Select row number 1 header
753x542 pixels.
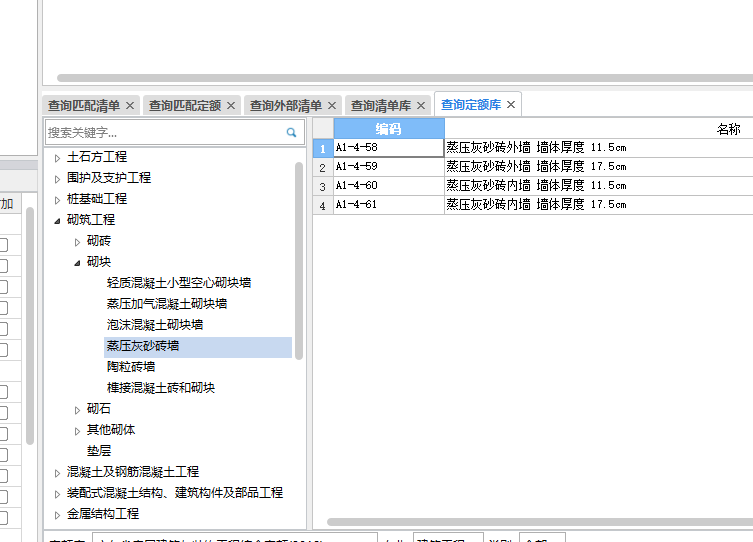tap(323, 148)
